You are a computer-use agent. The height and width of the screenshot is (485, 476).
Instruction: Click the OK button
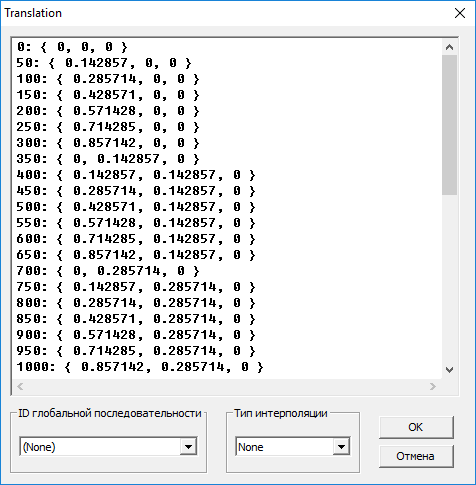pyautogui.click(x=416, y=427)
